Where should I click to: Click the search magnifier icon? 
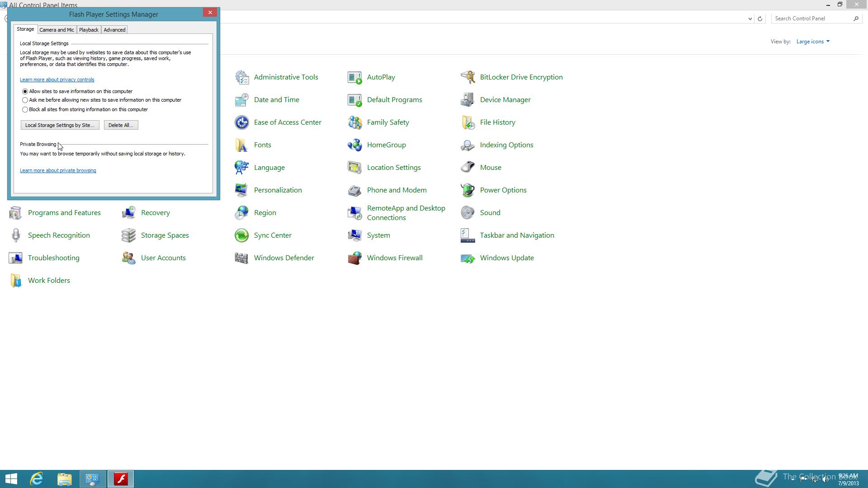coord(856,19)
